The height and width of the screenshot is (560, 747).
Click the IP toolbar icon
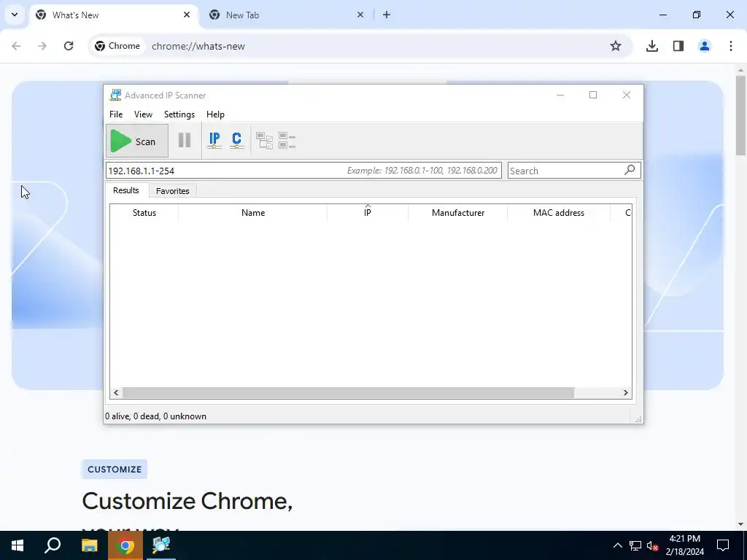click(214, 141)
